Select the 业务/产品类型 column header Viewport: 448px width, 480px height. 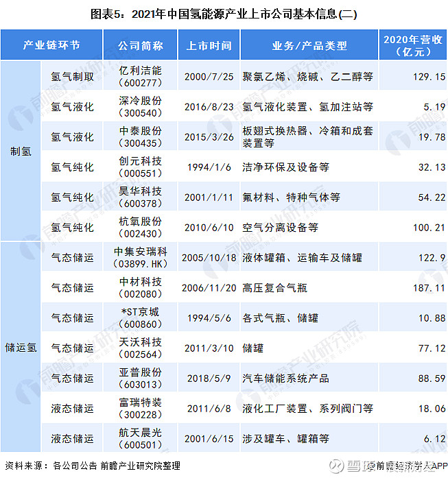[309, 45]
